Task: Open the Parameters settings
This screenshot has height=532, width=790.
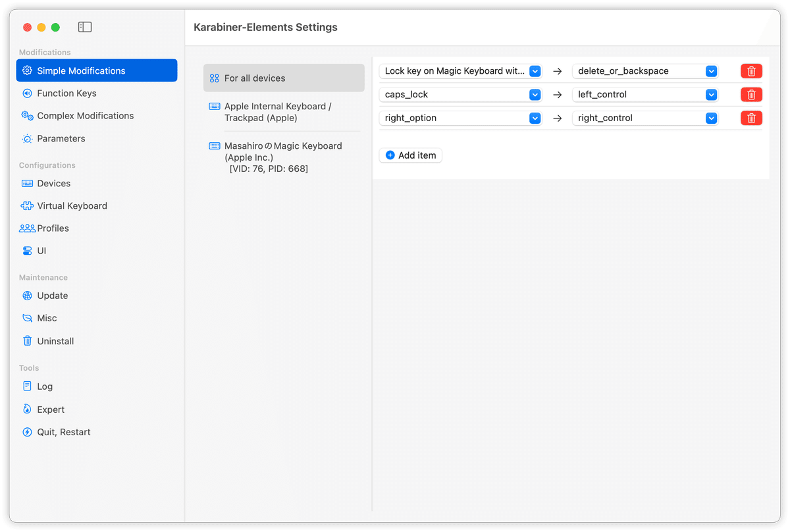Action: point(61,138)
